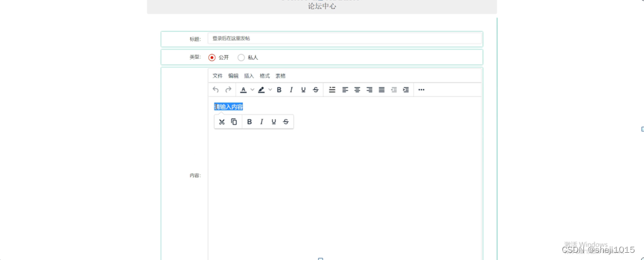
Task: Select the 公开 radio button
Action: click(x=212, y=58)
